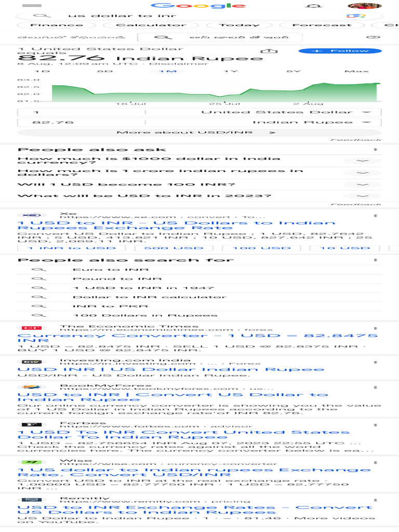
Task: Open options menu for Remitly result
Action: [x=375, y=500]
